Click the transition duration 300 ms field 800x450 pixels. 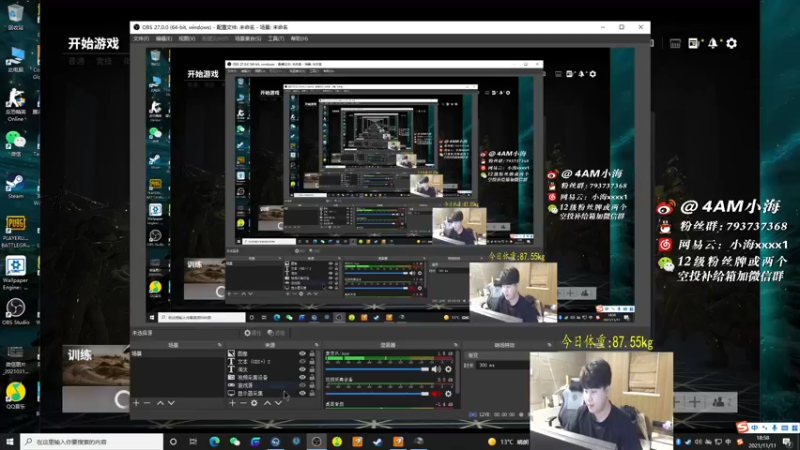[x=503, y=365]
